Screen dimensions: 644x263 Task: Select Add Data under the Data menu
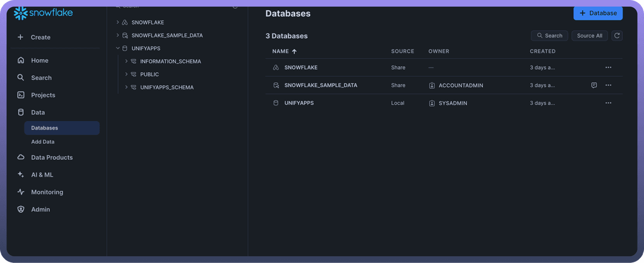tap(43, 142)
